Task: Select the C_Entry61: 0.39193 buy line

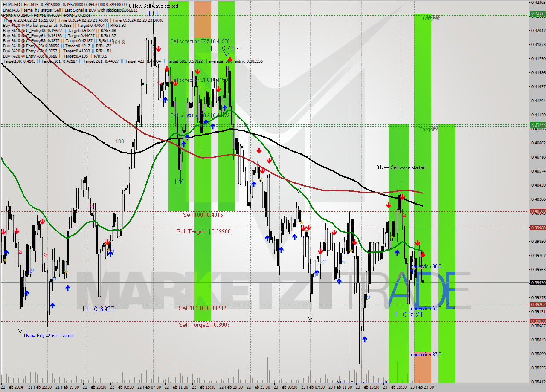Action: (59, 35)
